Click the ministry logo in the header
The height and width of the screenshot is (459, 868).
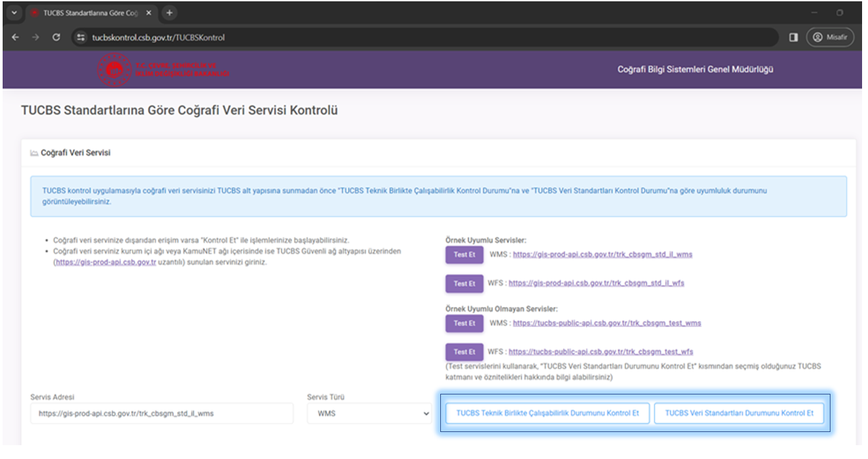163,70
